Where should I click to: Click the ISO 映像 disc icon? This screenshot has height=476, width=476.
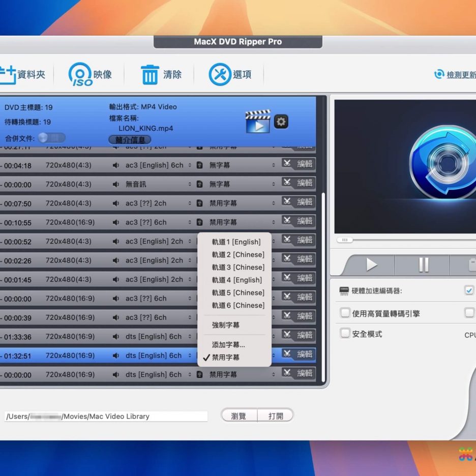[80, 74]
